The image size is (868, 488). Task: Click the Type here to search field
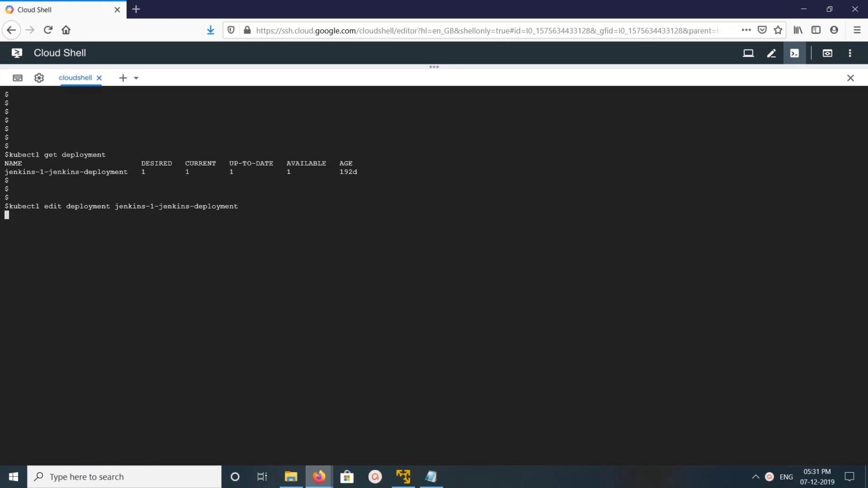[124, 476]
